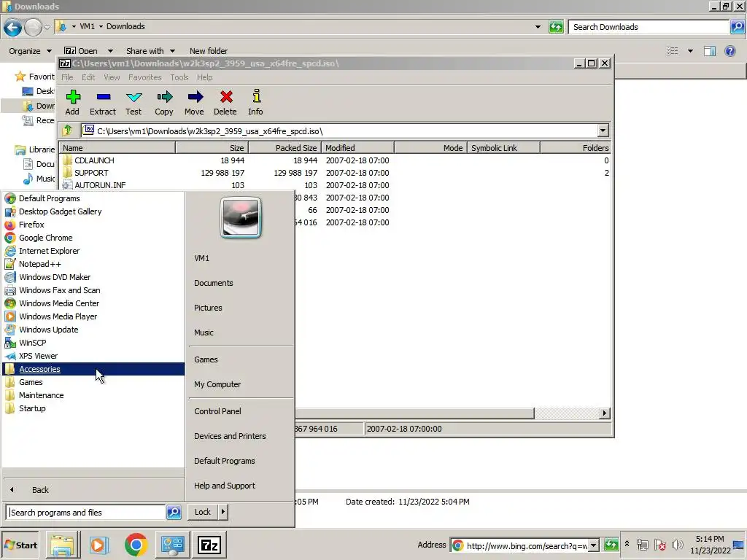Open WinSCP from Start menu
747x560 pixels.
32,343
